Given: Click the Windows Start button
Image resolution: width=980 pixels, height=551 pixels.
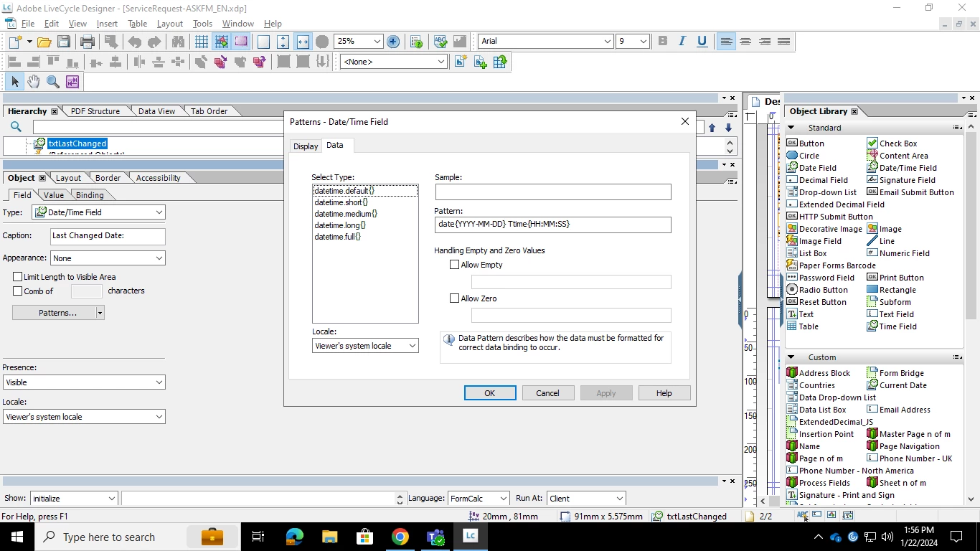Looking at the screenshot, I should click(17, 537).
